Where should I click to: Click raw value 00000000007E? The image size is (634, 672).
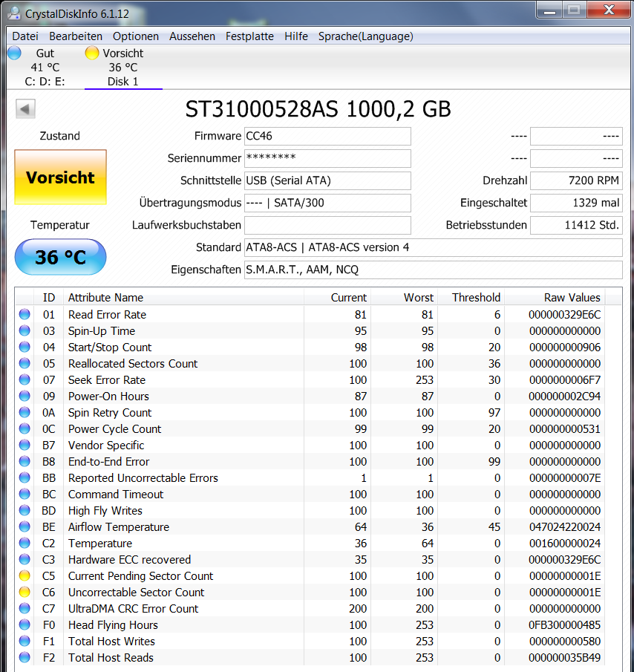[x=565, y=478]
